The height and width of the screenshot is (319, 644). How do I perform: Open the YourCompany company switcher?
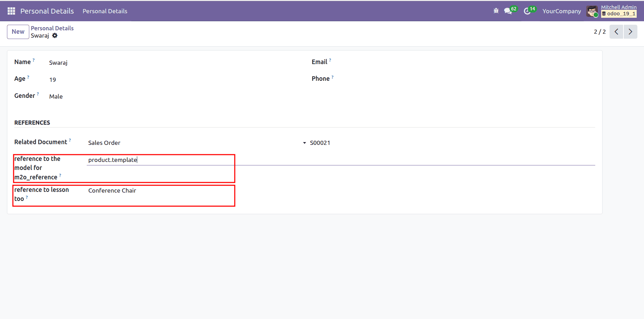click(x=561, y=11)
